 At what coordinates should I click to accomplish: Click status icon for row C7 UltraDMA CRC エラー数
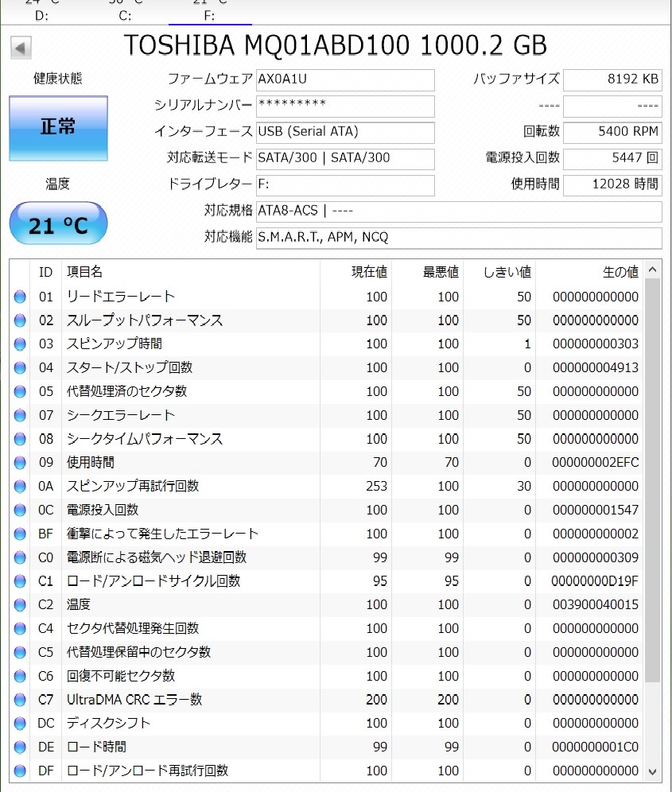click(x=20, y=700)
